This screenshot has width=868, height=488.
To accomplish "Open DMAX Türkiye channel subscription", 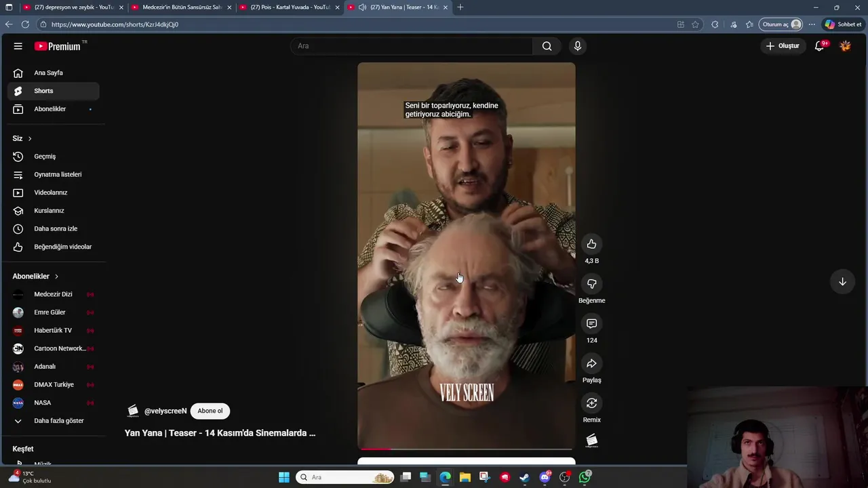I will (54, 384).
